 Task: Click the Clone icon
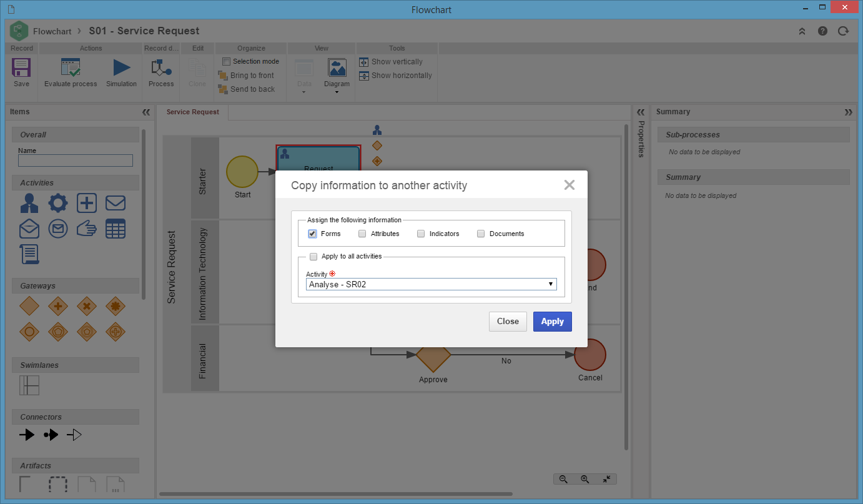[x=197, y=67]
